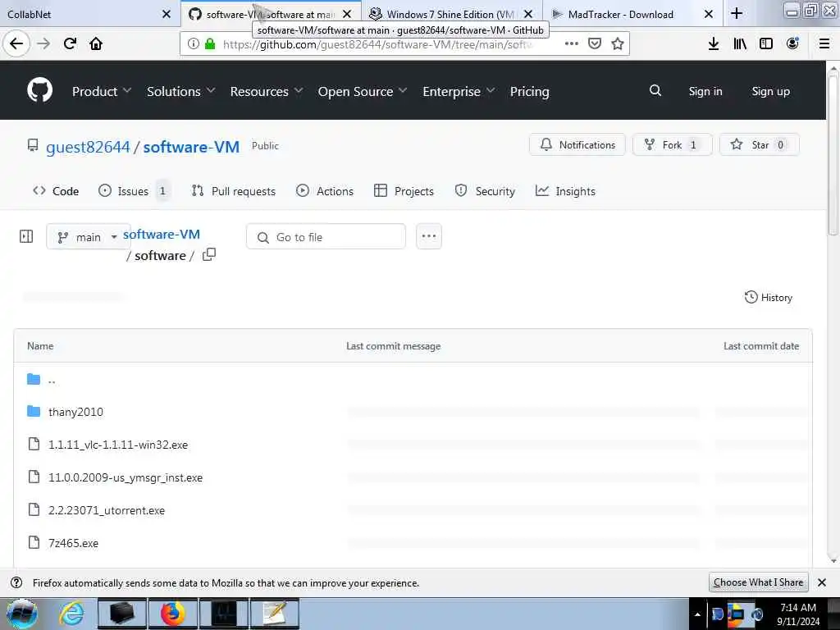Open Windows Start orb
840x630 pixels.
pos(22,614)
